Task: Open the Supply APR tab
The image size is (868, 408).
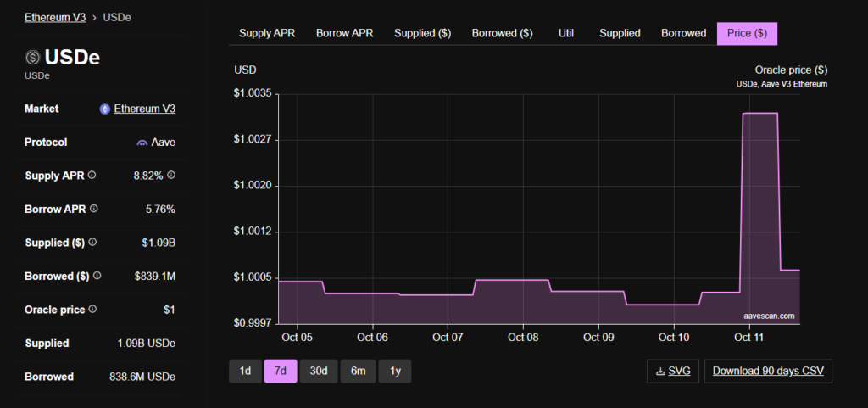Action: (267, 33)
